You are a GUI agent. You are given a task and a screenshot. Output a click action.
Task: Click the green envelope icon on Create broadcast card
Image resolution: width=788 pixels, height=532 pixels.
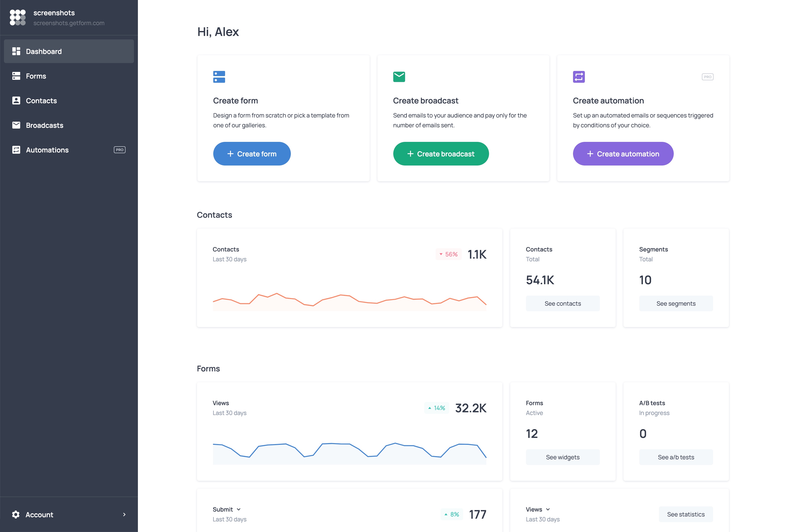pos(399,77)
